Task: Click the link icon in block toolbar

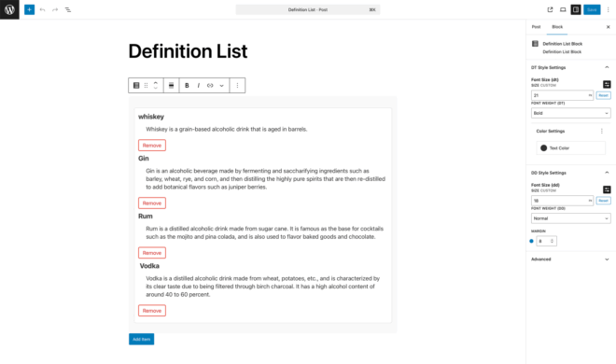Action: tap(210, 85)
